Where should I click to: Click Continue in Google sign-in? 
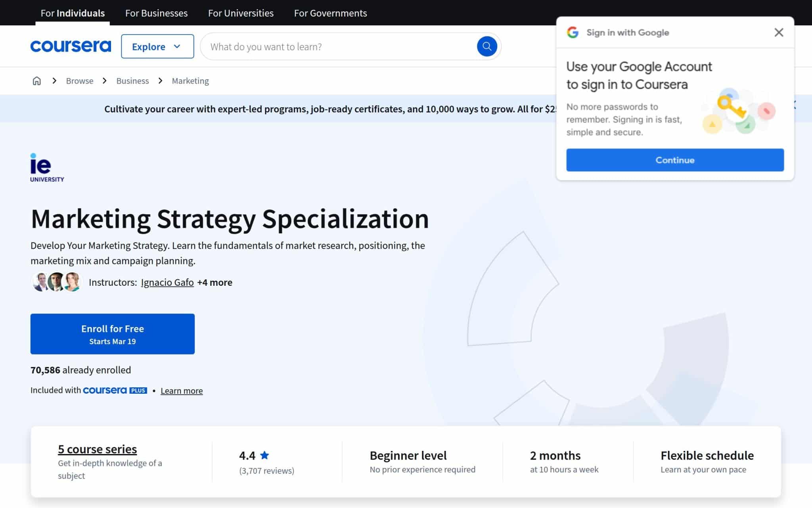click(675, 160)
